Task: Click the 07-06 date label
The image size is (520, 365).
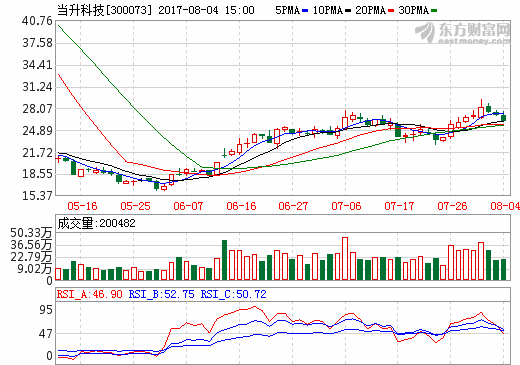Action: (x=346, y=206)
